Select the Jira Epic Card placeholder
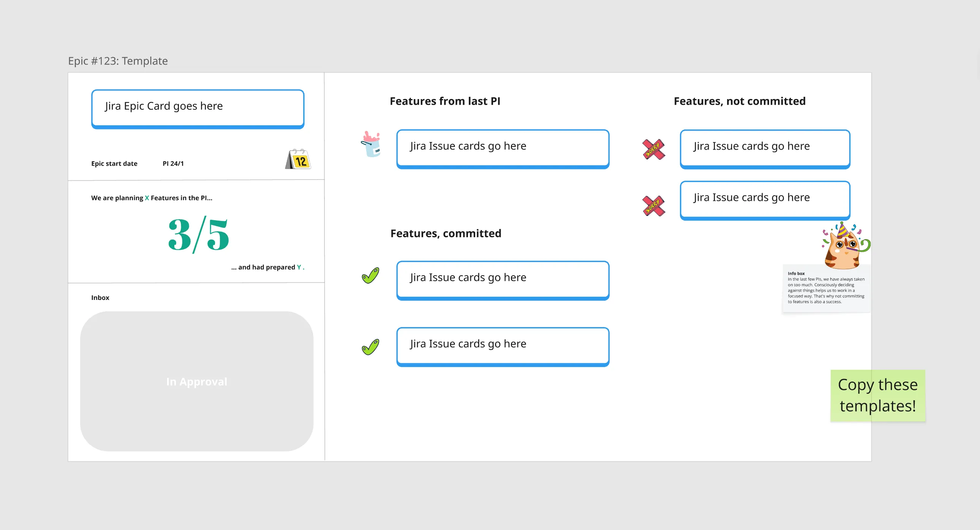Image resolution: width=980 pixels, height=530 pixels. [x=198, y=109]
